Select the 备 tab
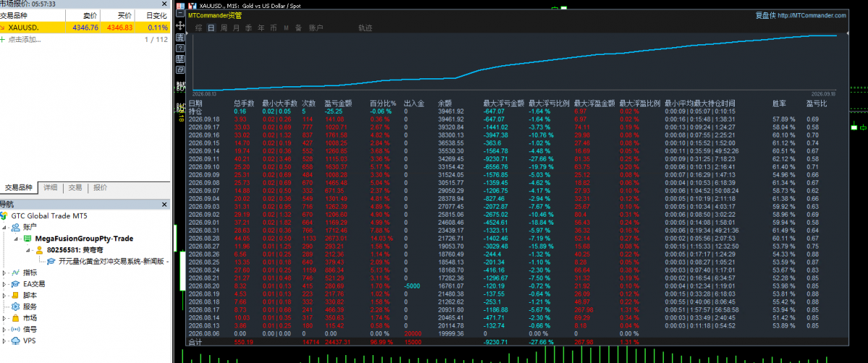The width and height of the screenshot is (868, 363). point(298,28)
